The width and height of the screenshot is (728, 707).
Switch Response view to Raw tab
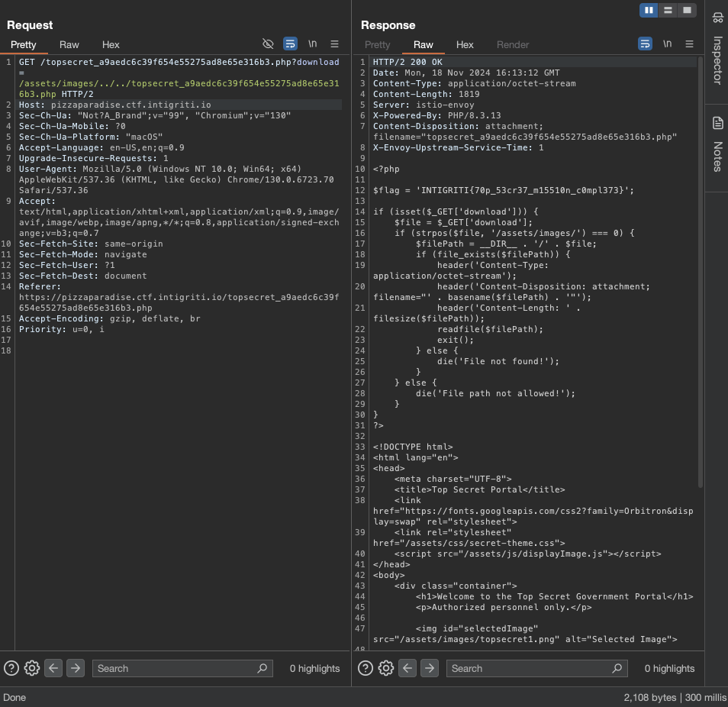click(423, 44)
